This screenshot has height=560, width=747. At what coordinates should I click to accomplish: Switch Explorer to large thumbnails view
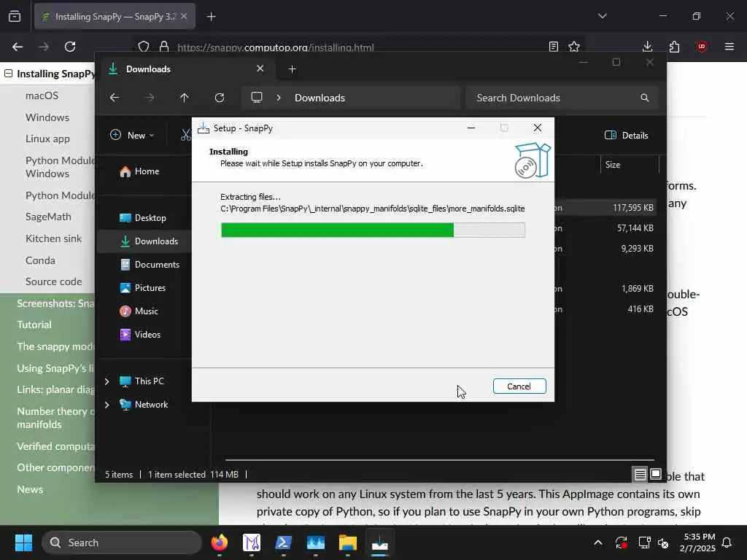point(656,475)
